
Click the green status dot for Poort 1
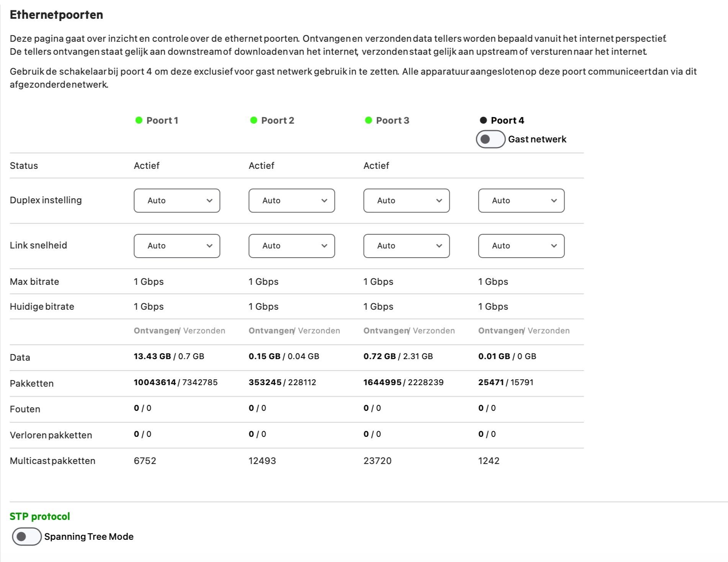pos(139,120)
